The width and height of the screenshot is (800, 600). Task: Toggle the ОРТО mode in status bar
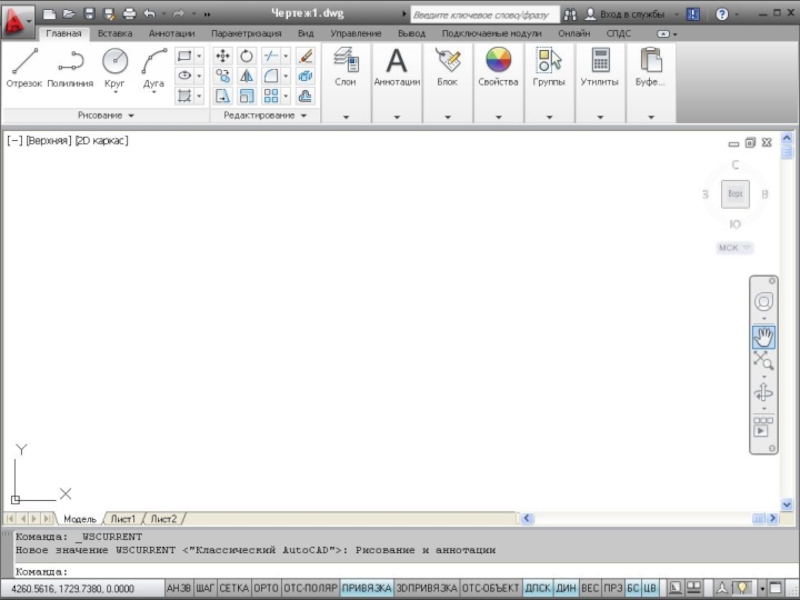267,588
